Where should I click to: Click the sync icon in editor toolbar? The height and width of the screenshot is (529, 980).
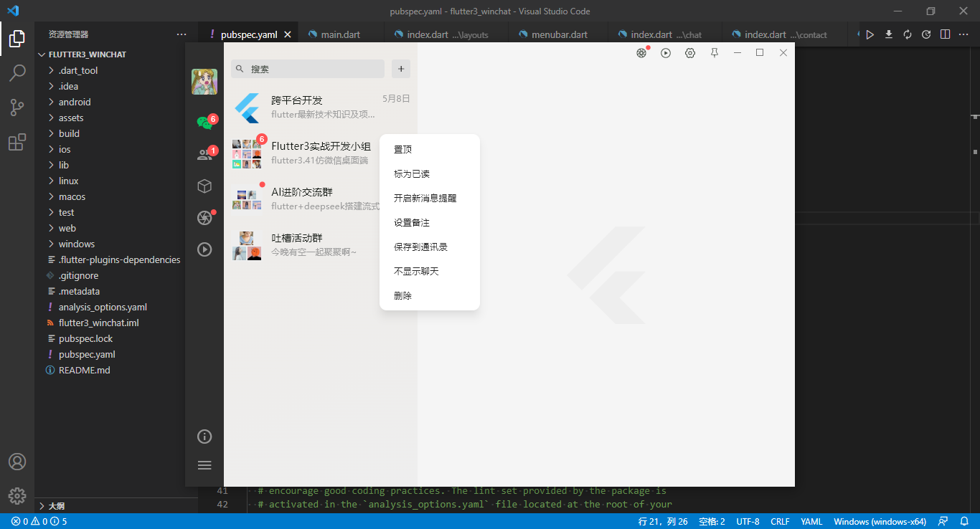(908, 34)
